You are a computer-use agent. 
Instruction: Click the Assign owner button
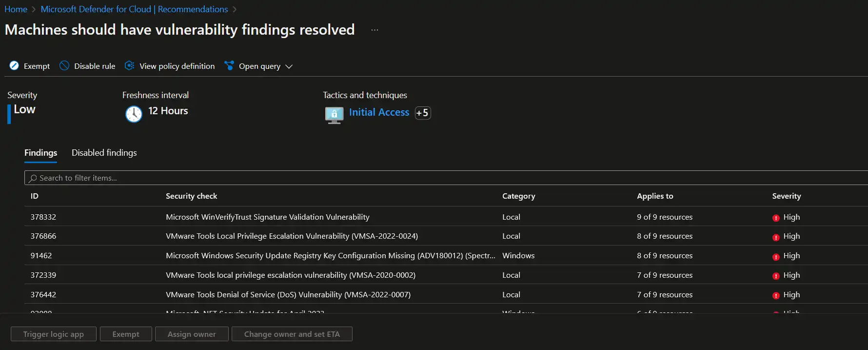[192, 334]
